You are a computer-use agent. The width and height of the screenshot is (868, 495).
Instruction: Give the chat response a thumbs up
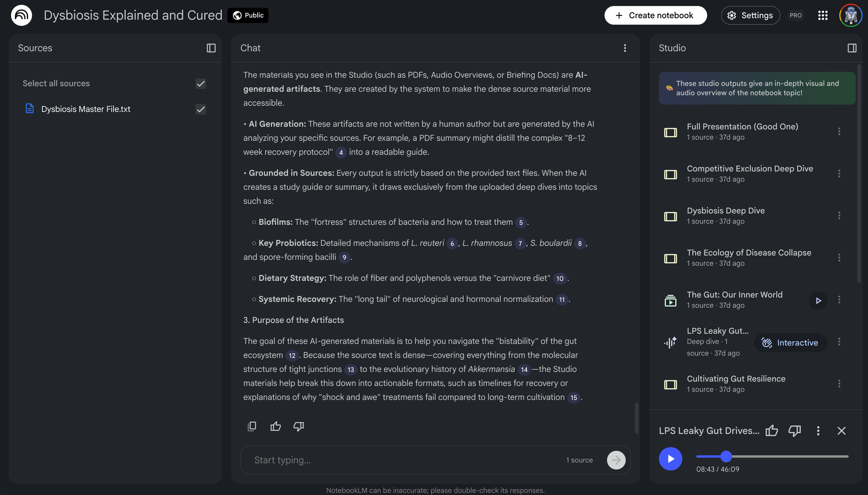[275, 426]
